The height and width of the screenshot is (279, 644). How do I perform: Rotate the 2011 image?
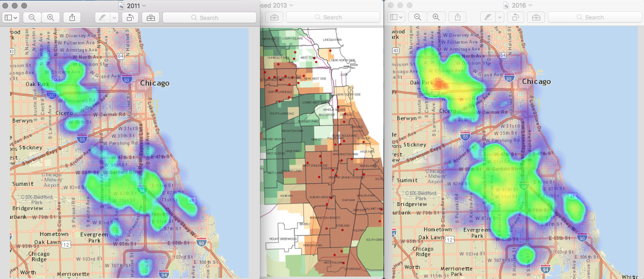pyautogui.click(x=130, y=18)
